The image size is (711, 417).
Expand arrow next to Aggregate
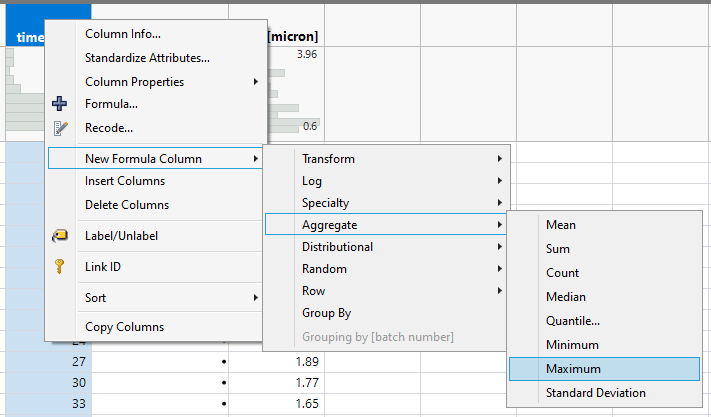point(499,225)
